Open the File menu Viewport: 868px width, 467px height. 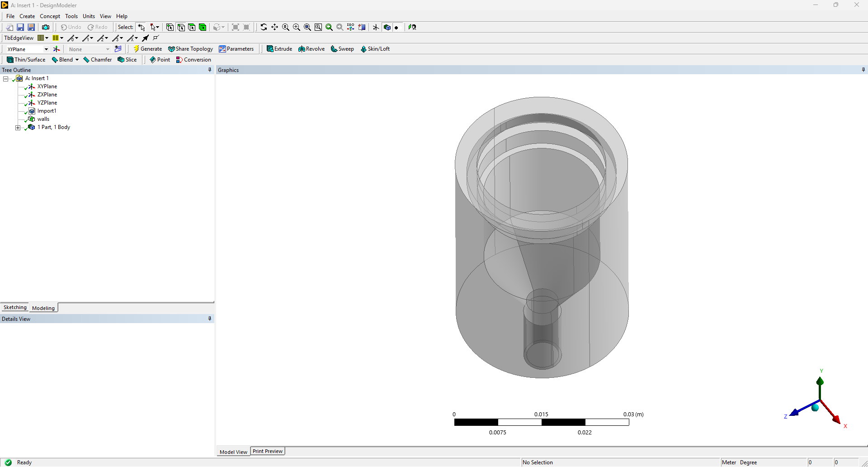click(x=10, y=16)
